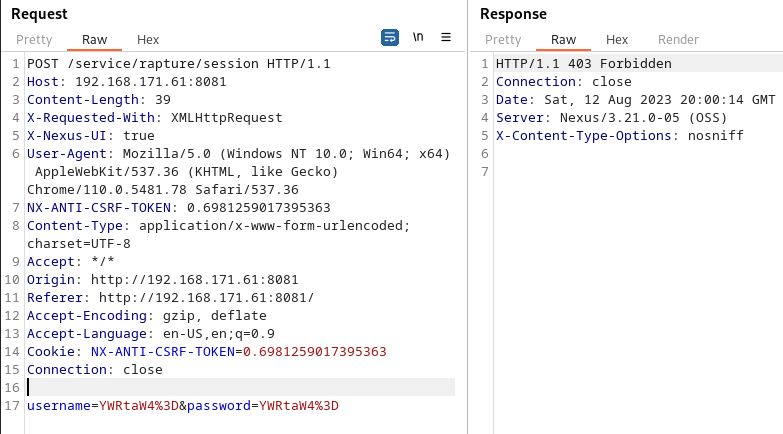Open the Request editor hamburger options menu
This screenshot has width=783, height=434.
(x=446, y=38)
